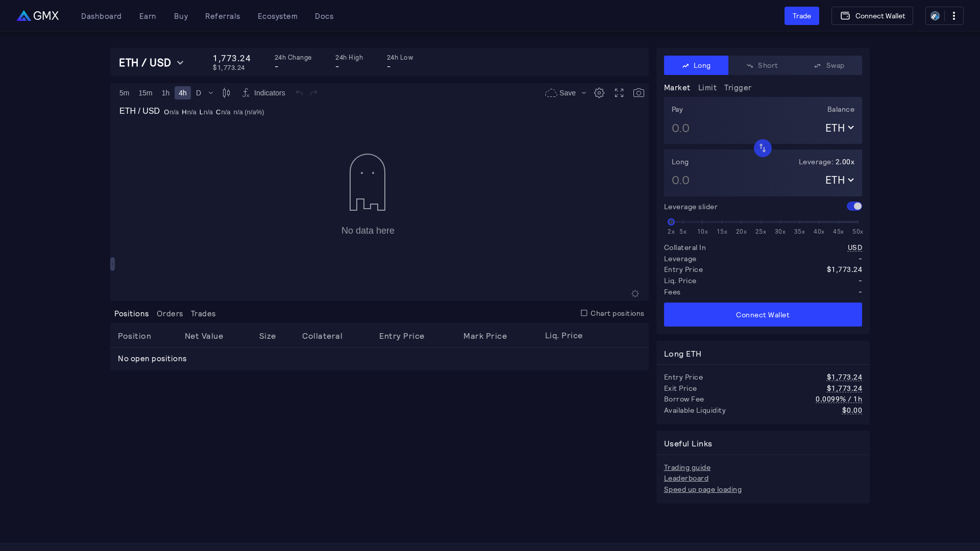The image size is (980, 551).
Task: Open chart settings gear
Action: (x=599, y=93)
